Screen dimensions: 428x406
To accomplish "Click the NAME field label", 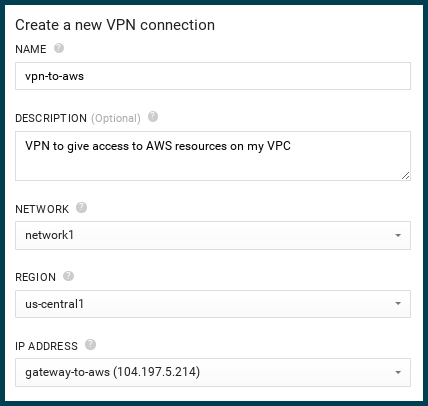I will pos(31,49).
